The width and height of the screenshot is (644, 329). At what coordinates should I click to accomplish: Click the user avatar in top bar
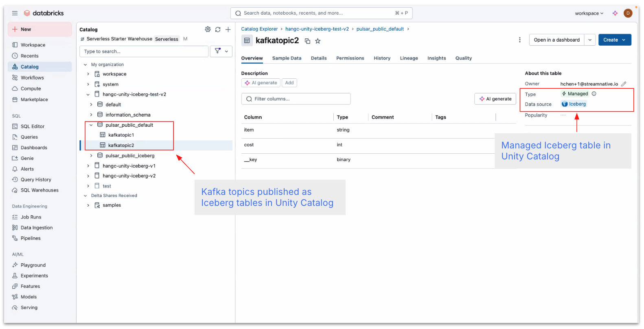(x=628, y=13)
